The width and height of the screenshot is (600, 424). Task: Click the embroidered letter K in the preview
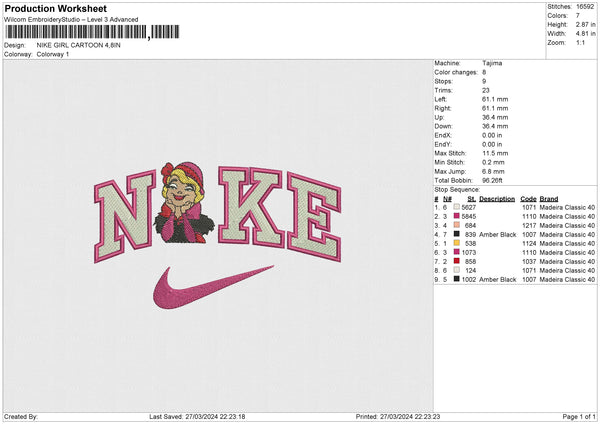(x=251, y=207)
